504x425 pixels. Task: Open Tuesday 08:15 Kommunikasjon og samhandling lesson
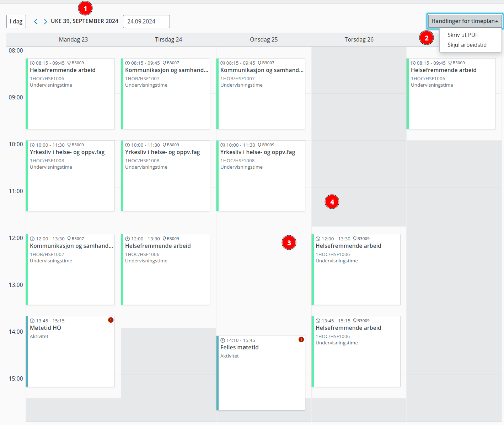tap(166, 94)
